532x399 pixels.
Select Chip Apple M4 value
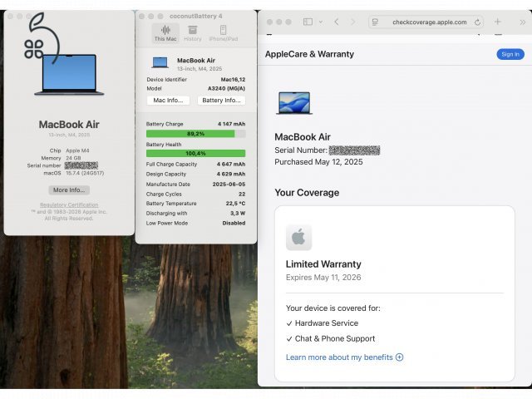[x=77, y=150]
